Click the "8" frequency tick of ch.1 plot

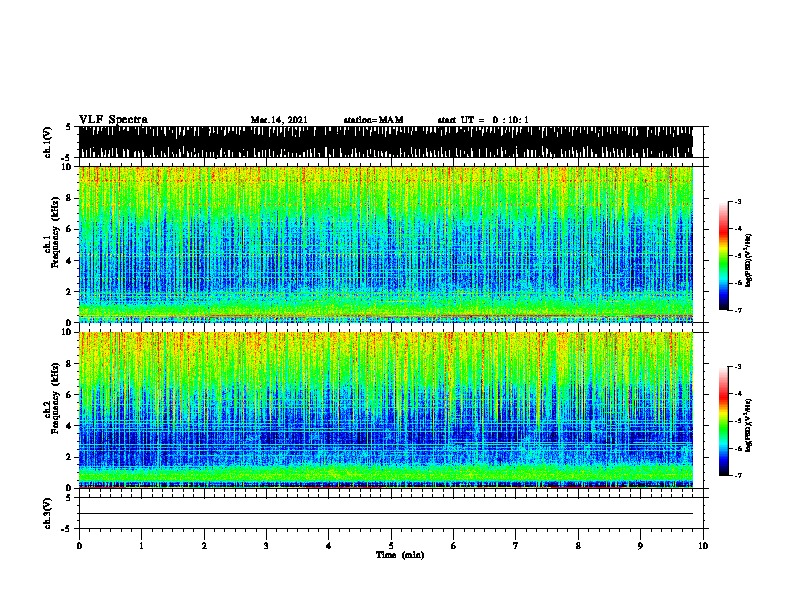click(69, 198)
